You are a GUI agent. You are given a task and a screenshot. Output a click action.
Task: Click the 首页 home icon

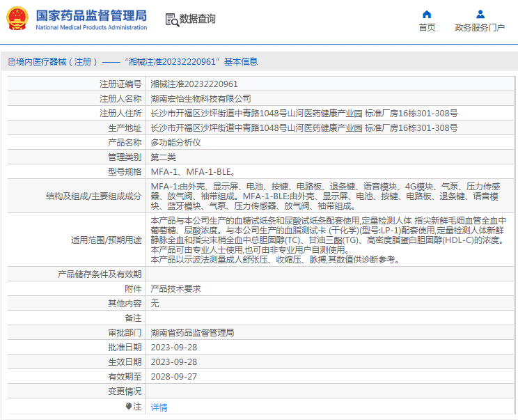(427, 14)
